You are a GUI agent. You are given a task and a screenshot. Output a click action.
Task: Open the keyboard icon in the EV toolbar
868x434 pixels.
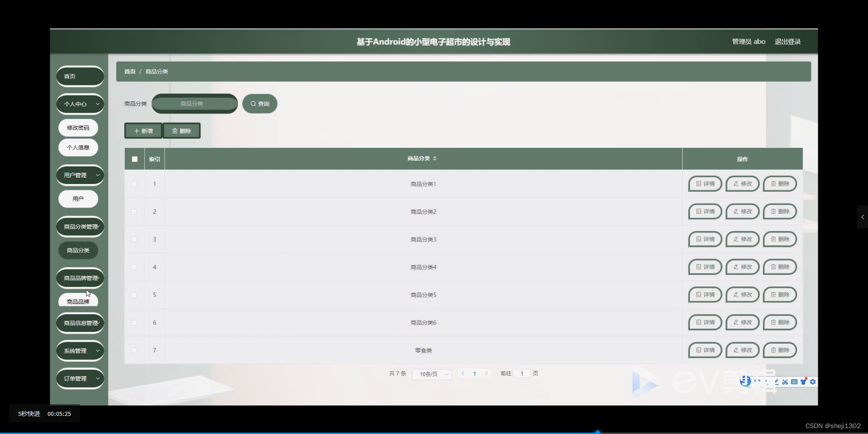click(x=794, y=382)
